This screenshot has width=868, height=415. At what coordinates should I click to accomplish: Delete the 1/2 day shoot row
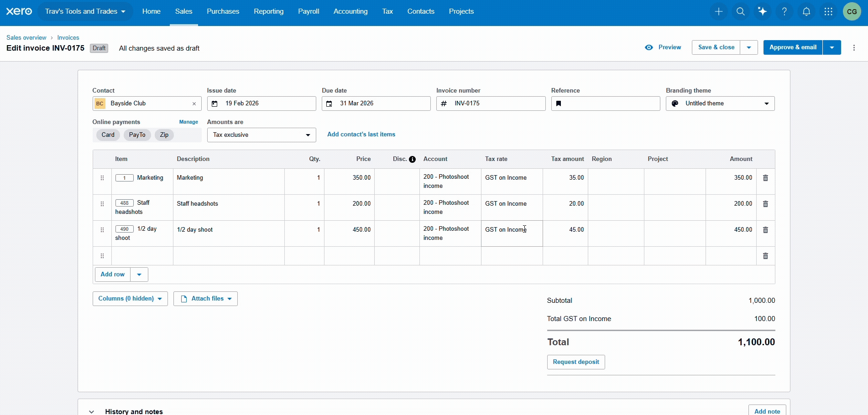point(765,230)
